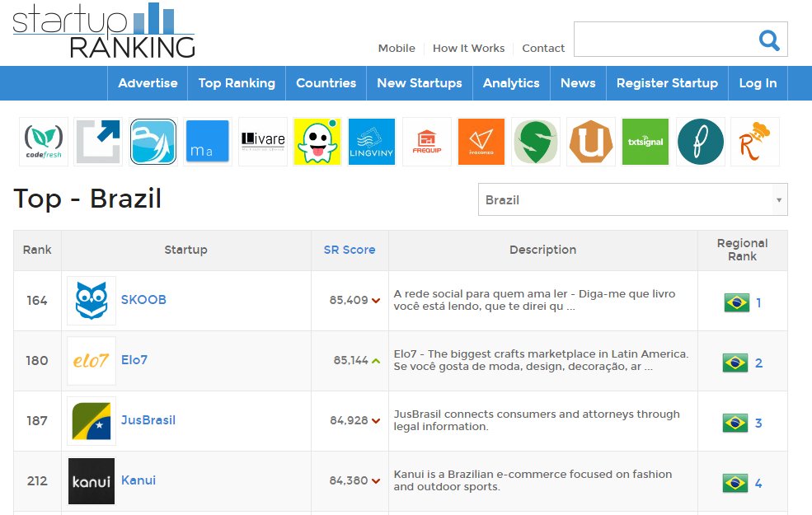Open the How It Works link

click(469, 48)
